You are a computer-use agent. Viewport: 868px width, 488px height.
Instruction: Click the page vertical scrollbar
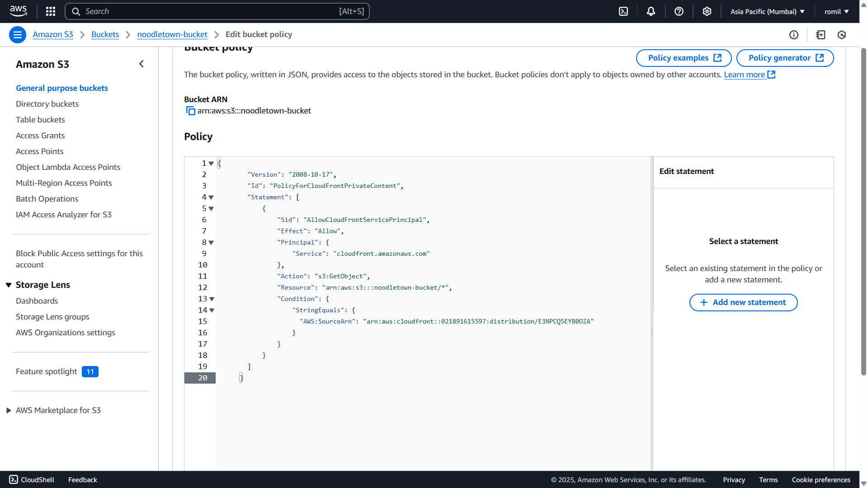[863, 211]
